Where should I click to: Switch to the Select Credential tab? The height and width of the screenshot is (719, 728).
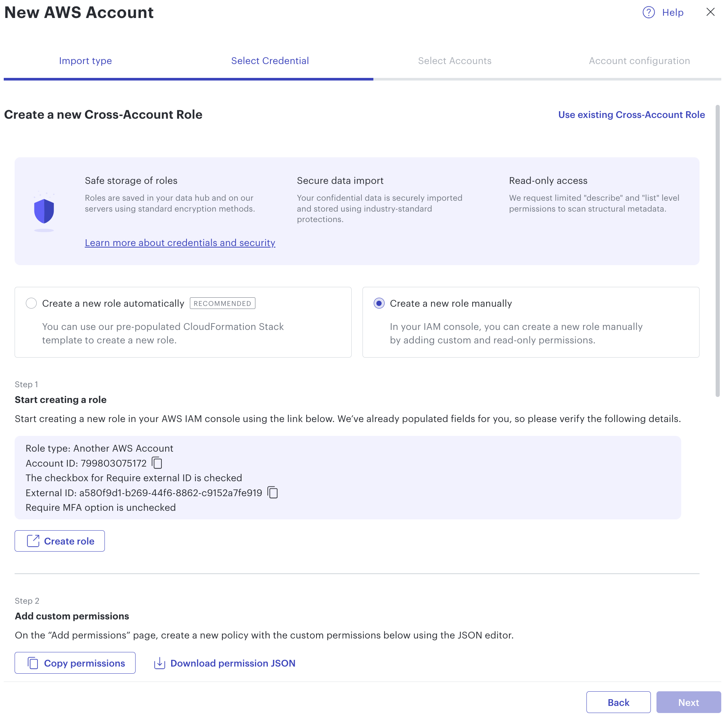pos(270,61)
